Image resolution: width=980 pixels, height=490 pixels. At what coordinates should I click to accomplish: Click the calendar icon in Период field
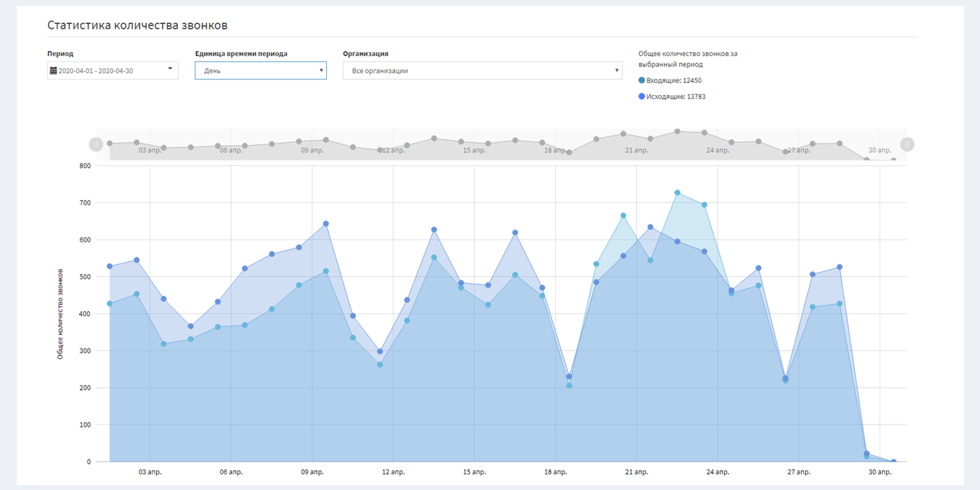pos(53,71)
